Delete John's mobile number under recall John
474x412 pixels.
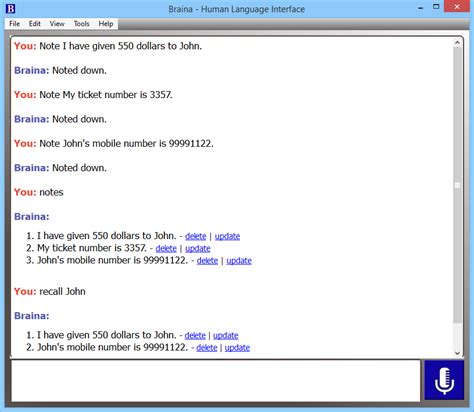click(207, 348)
